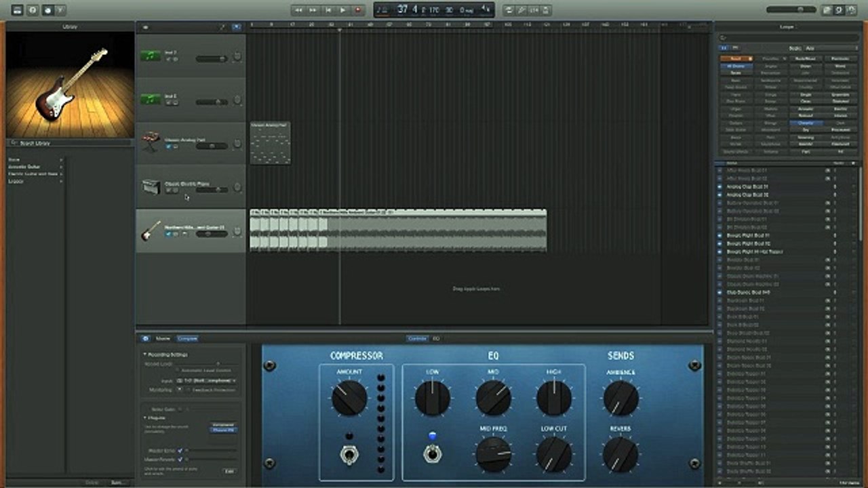The height and width of the screenshot is (488, 868).
Task: Solo the Classic Analog Pad track
Action: tap(176, 146)
